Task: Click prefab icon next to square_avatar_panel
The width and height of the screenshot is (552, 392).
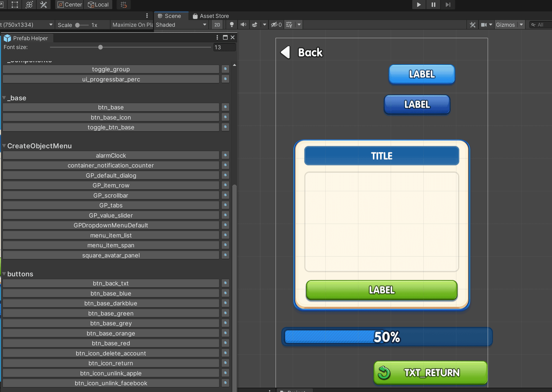Action: 225,255
